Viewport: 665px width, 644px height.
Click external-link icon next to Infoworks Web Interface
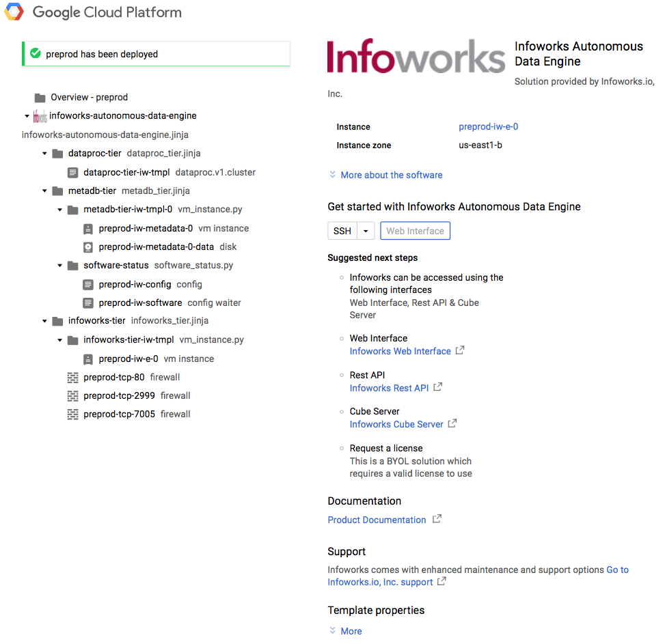coord(460,350)
